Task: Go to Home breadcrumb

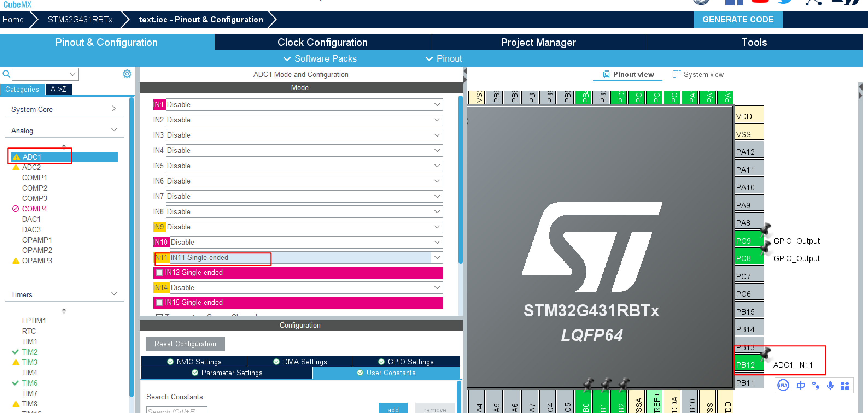Action: pyautogui.click(x=13, y=19)
